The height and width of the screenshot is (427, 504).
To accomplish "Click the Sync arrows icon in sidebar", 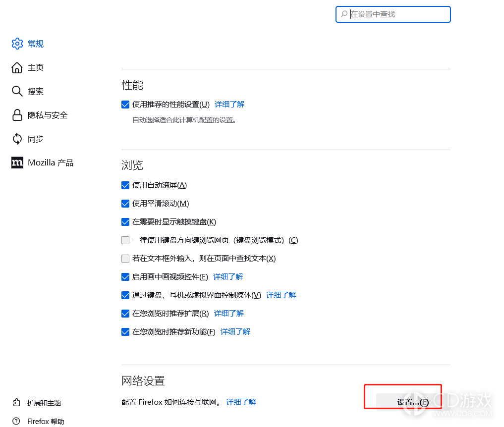I will 17,139.
